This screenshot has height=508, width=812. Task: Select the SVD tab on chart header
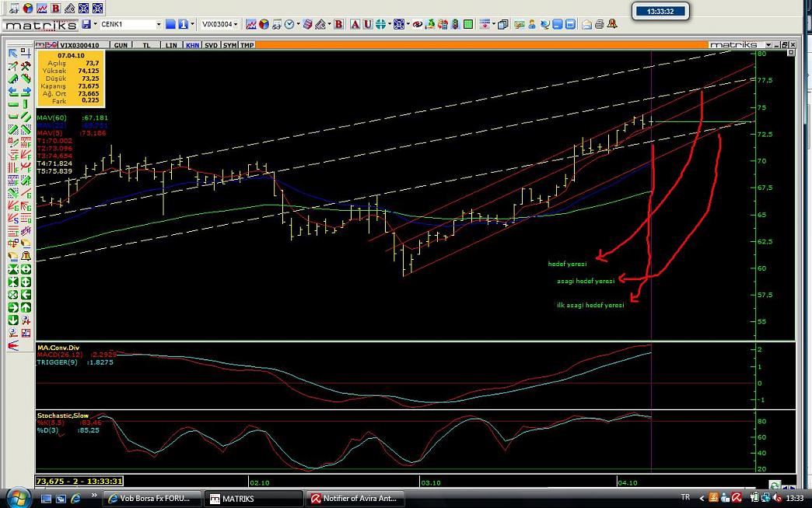pyautogui.click(x=211, y=45)
